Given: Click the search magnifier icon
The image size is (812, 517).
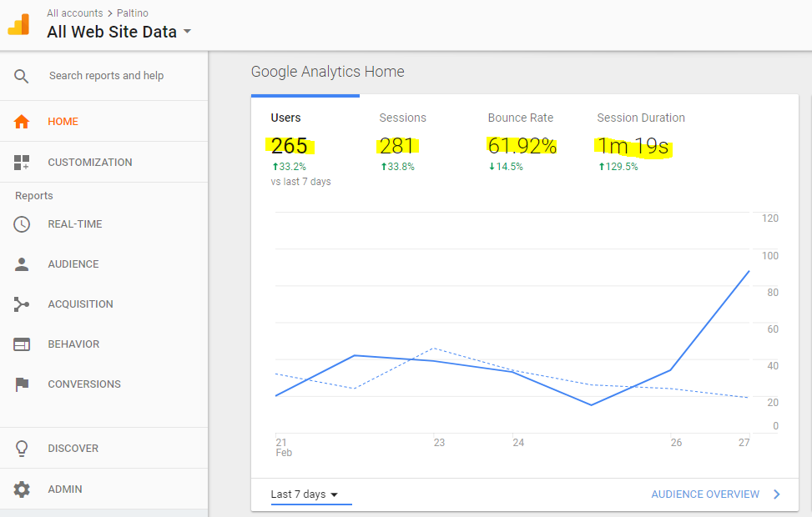Looking at the screenshot, I should (22, 76).
